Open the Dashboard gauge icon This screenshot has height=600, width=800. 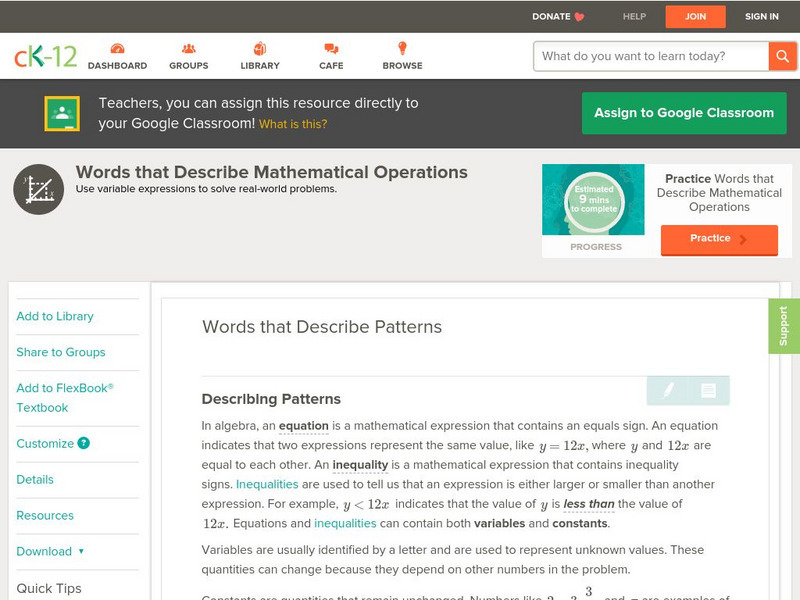117,48
